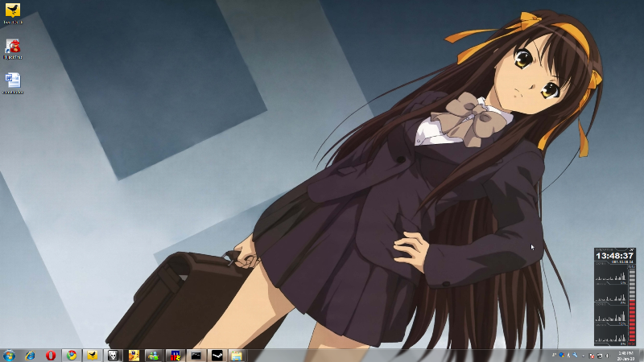Open the Steam taskbar icon
644x362 pixels.
pyautogui.click(x=216, y=355)
